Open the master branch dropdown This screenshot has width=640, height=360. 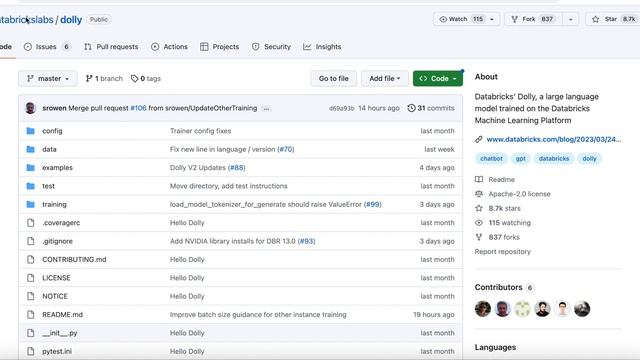pos(48,78)
